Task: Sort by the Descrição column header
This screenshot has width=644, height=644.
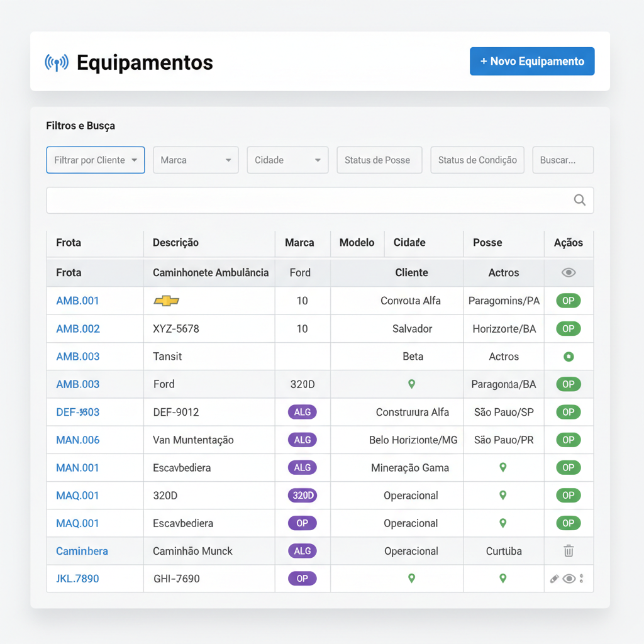Action: [x=176, y=243]
